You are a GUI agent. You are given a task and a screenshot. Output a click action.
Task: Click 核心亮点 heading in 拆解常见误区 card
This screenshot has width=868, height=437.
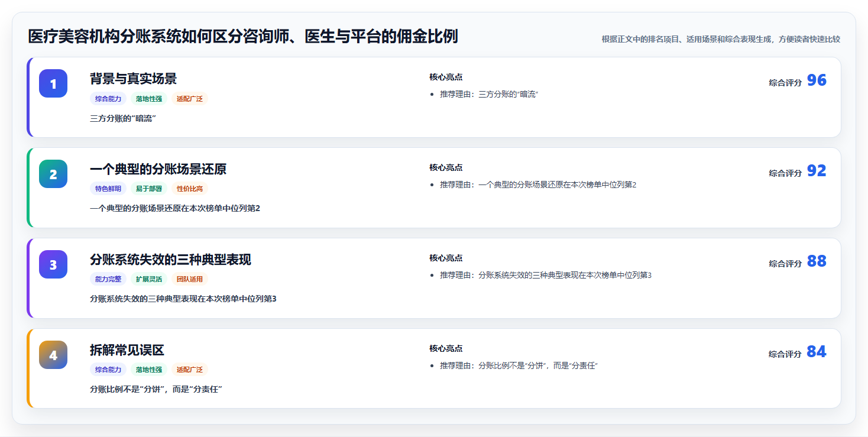pyautogui.click(x=446, y=348)
